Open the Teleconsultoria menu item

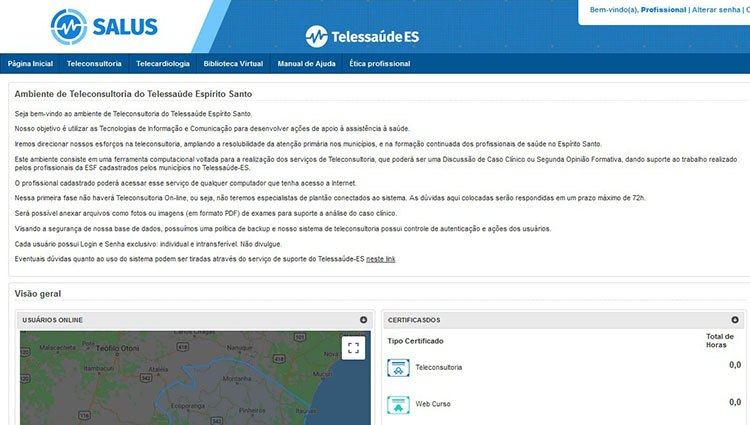pos(94,63)
